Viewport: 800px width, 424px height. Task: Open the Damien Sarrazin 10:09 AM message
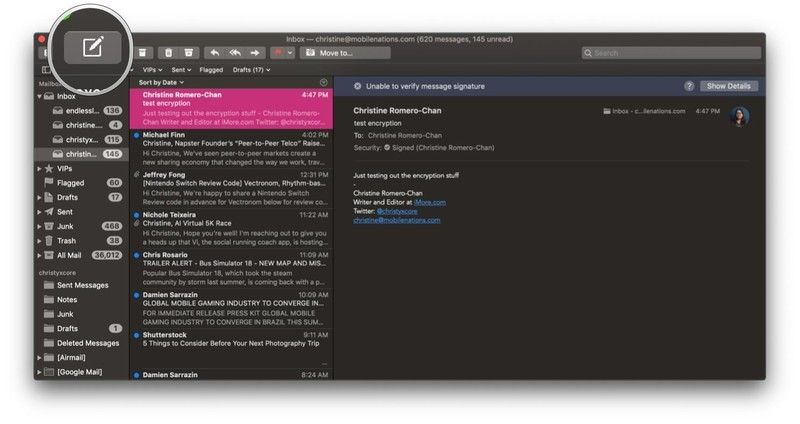tap(231, 308)
